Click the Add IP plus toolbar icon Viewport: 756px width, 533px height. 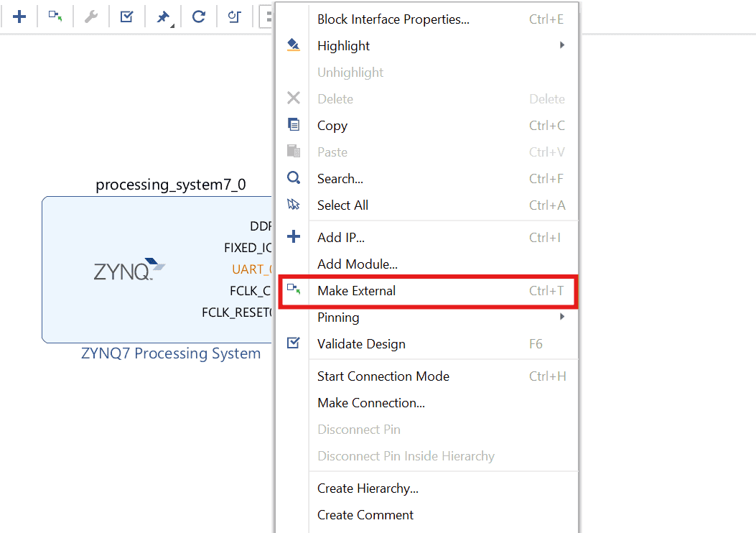pos(19,17)
